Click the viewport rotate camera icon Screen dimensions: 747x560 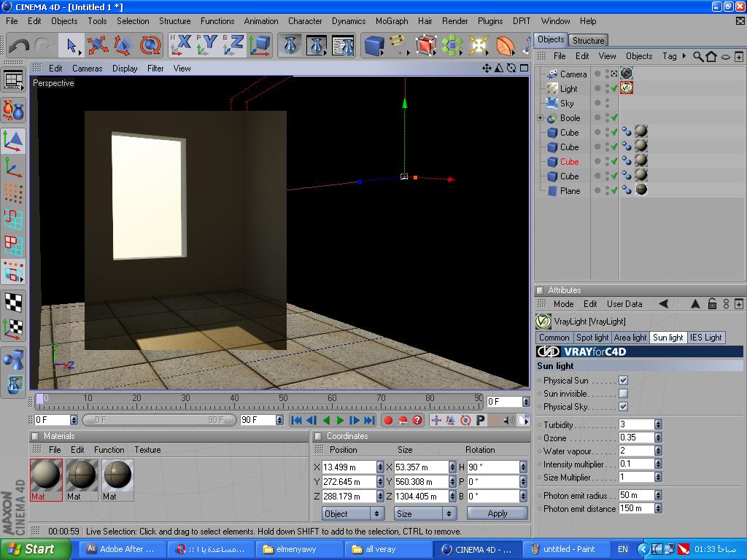click(511, 68)
